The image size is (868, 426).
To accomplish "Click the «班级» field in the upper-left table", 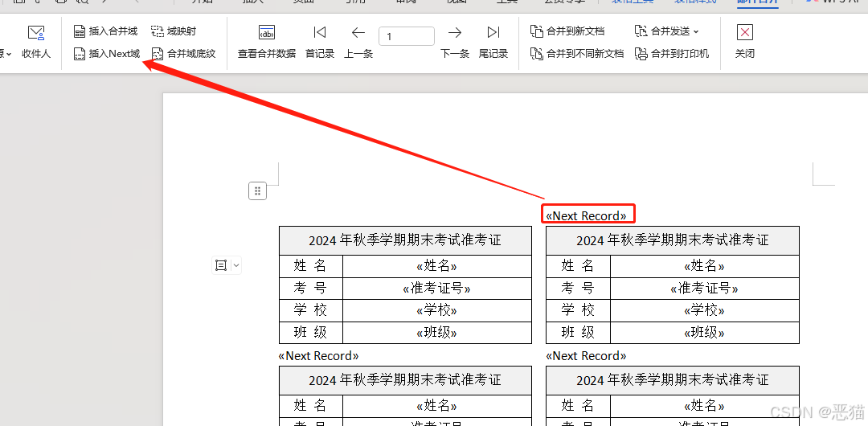I will 436,333.
